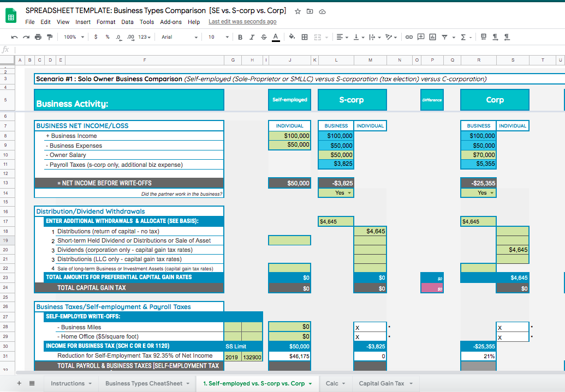The height and width of the screenshot is (392, 565).
Task: Open the 100% zoom dropdown
Action: [74, 37]
